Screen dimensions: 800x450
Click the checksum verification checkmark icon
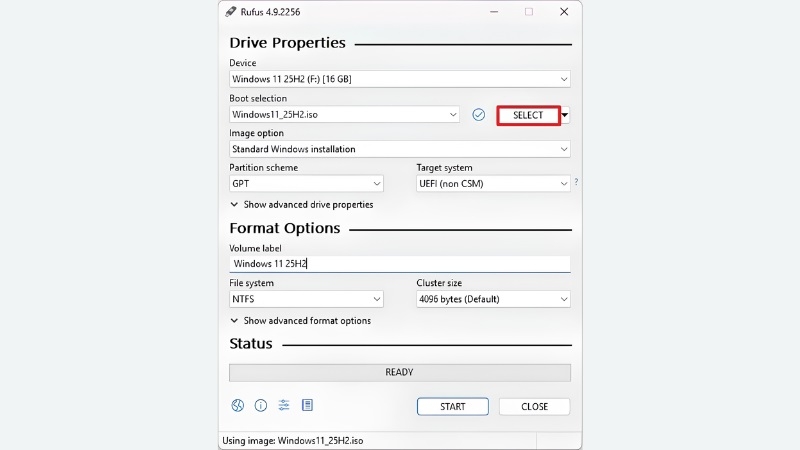tap(479, 115)
